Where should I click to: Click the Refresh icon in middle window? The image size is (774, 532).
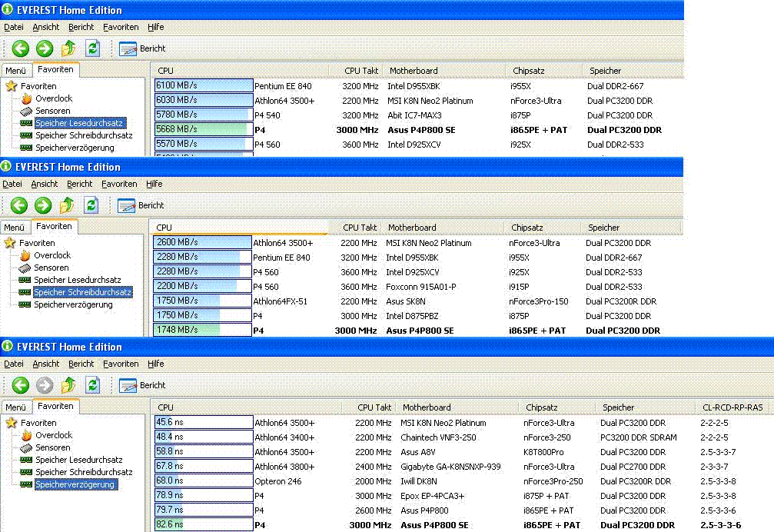coord(91,205)
